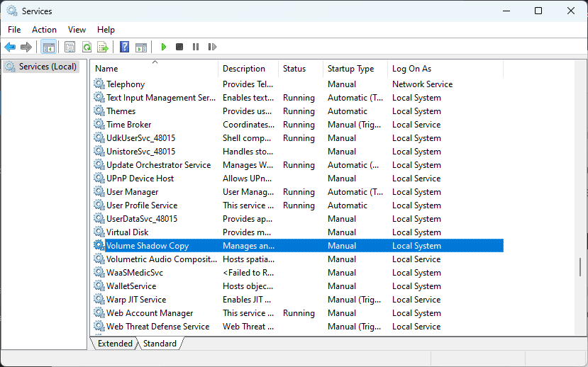This screenshot has height=367, width=588.
Task: Click the Export List toolbar icon
Action: (x=103, y=47)
